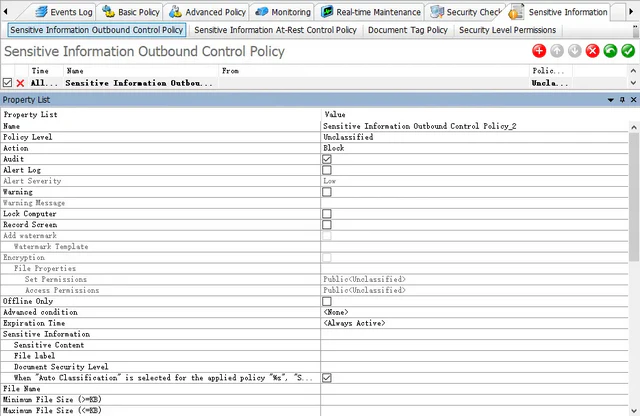Click the Document Security Level value cell

474,367
